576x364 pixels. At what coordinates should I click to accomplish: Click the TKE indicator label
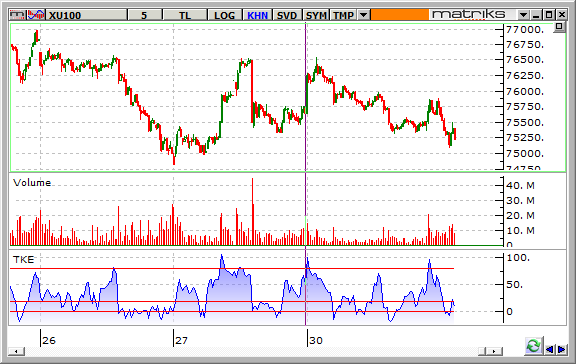24,260
